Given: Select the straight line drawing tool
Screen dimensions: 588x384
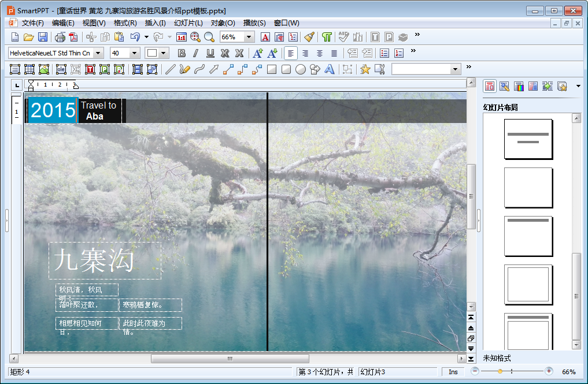Looking at the screenshot, I should (x=170, y=69).
